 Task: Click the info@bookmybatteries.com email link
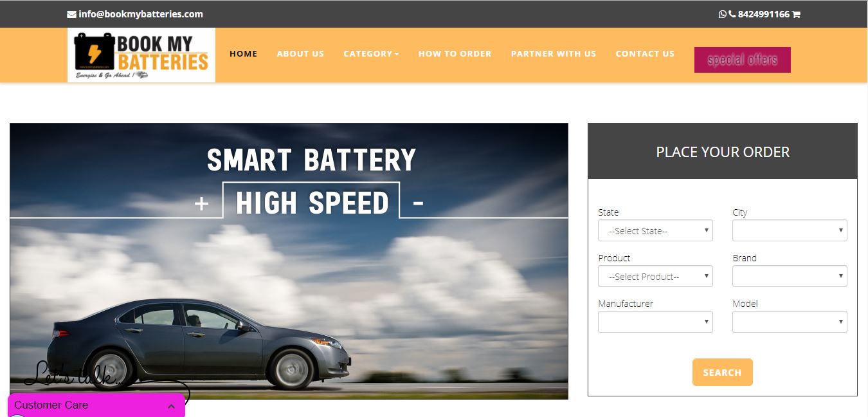[x=141, y=14]
